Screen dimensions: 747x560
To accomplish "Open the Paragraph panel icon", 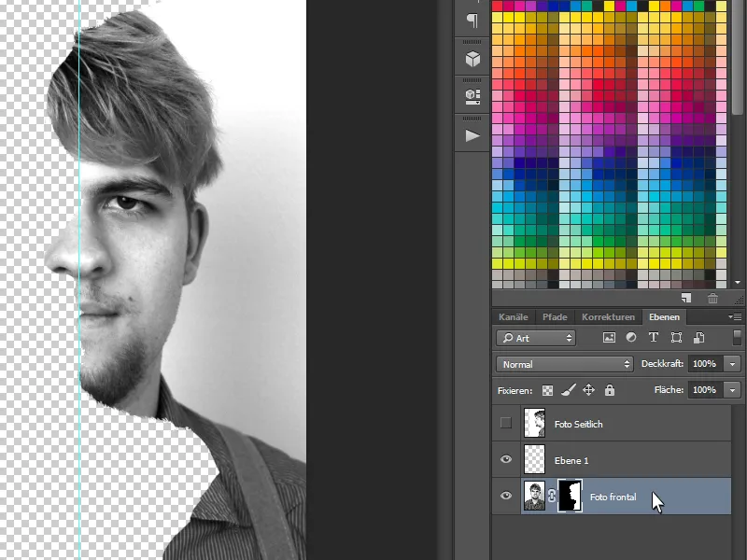I will tap(472, 21).
